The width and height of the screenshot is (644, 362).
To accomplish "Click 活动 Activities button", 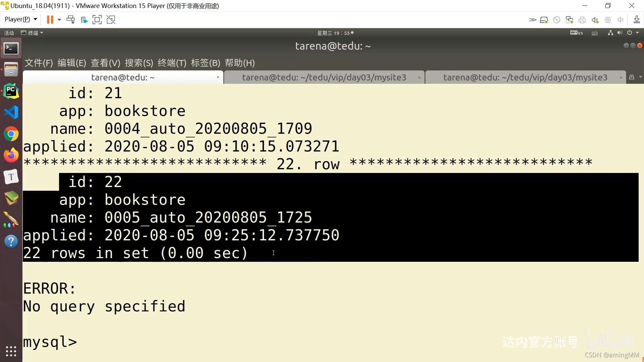I will coord(9,33).
